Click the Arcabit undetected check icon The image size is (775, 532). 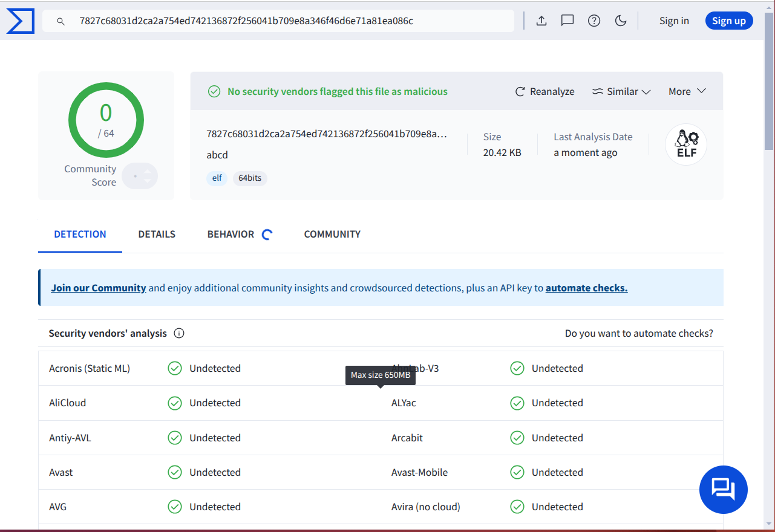(517, 438)
